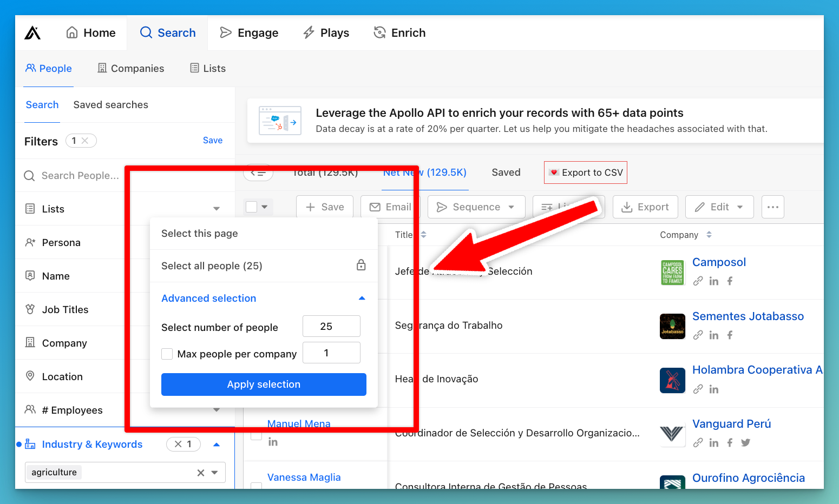Open the Plays navigation tab

(x=326, y=33)
